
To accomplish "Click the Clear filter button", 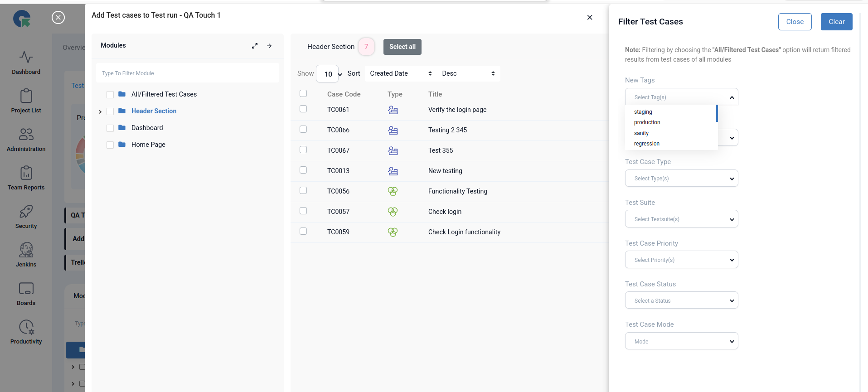I will (836, 22).
